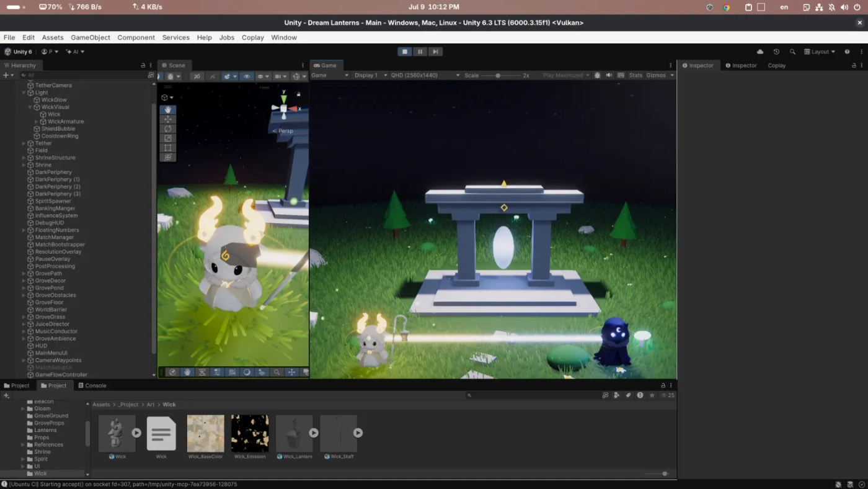868x489 pixels.
Task: Expand the WickArmature object in Hierarchy
Action: click(36, 122)
